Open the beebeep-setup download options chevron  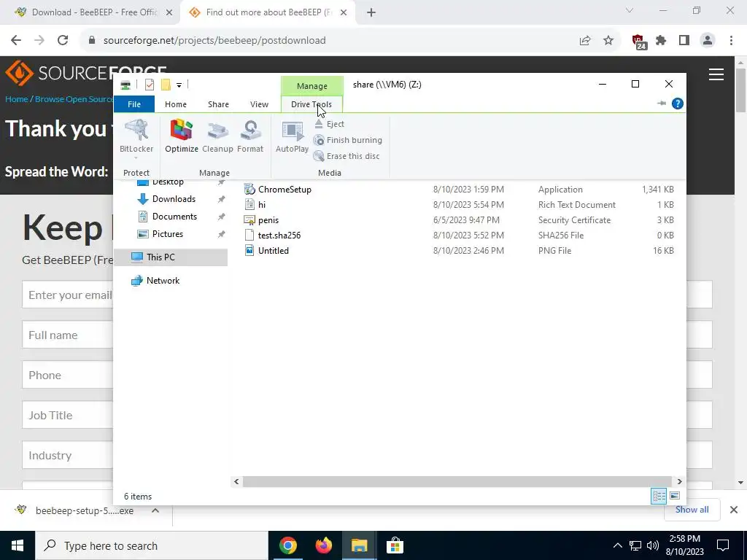tap(155, 510)
